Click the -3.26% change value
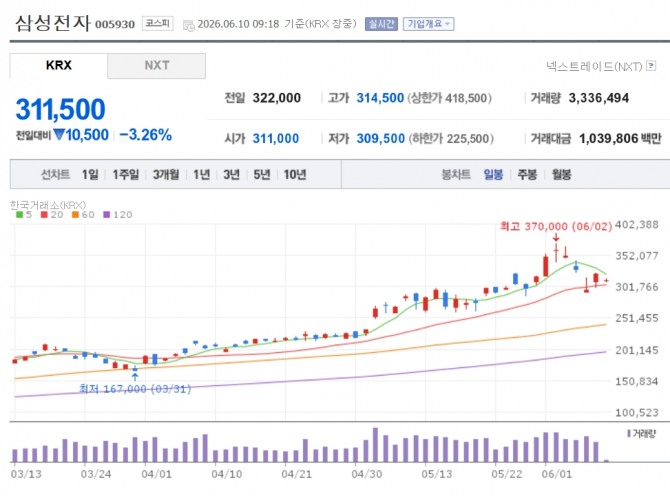670x496 pixels. (145, 135)
